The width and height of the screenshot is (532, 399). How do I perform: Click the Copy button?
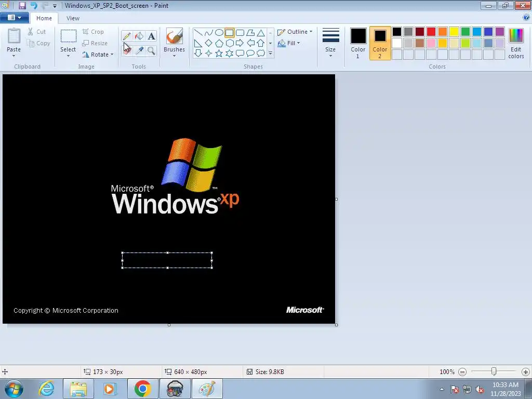(x=38, y=43)
